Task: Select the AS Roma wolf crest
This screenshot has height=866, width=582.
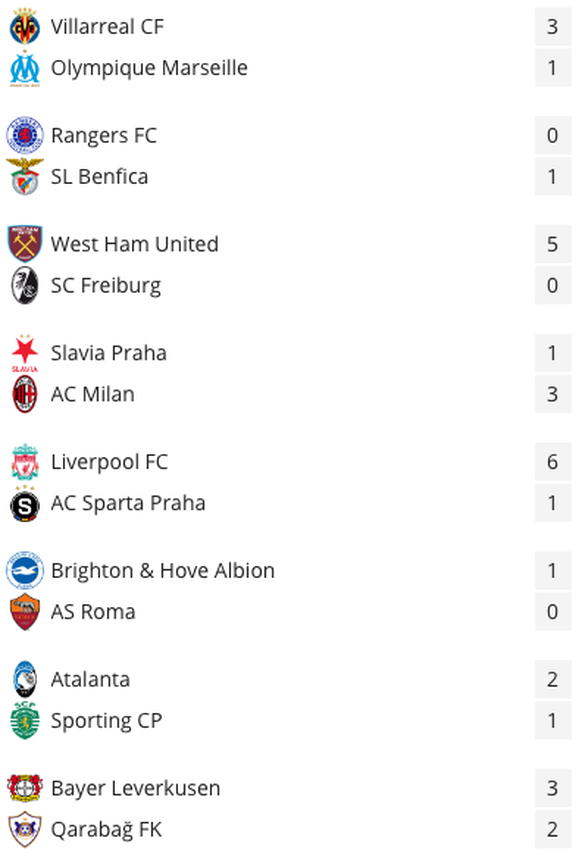Action: click(x=25, y=612)
